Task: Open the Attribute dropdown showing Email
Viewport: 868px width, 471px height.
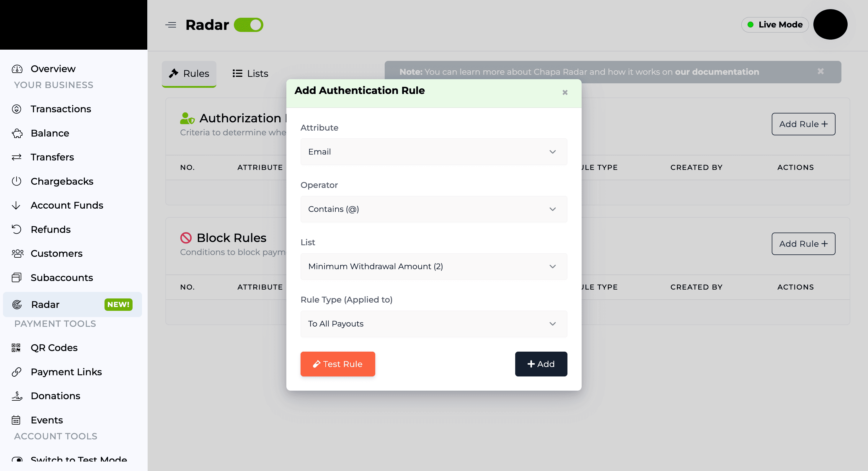Action: pos(434,152)
